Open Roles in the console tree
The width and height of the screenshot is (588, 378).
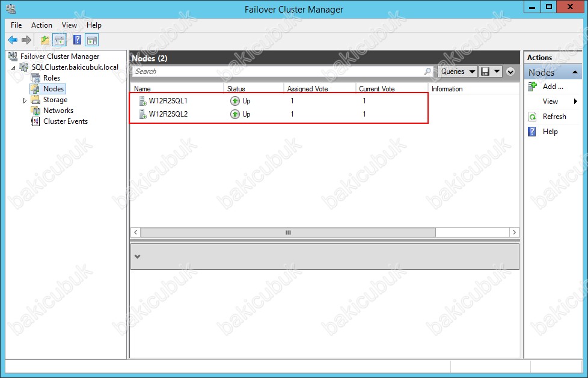[51, 78]
